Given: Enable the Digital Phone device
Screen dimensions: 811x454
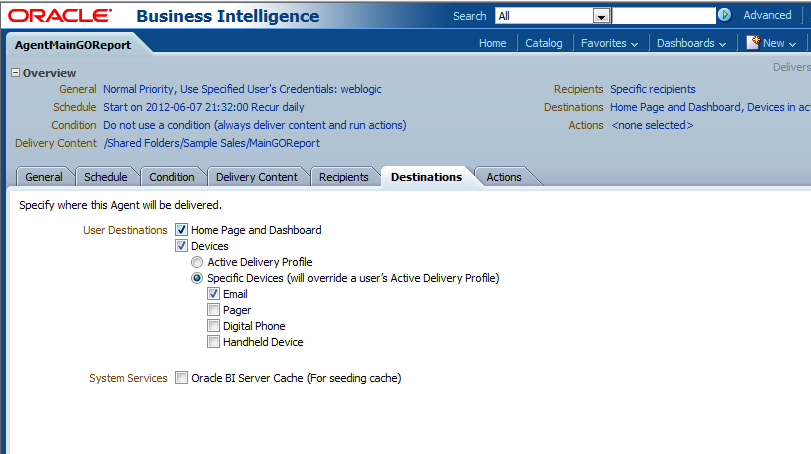Looking at the screenshot, I should (213, 326).
